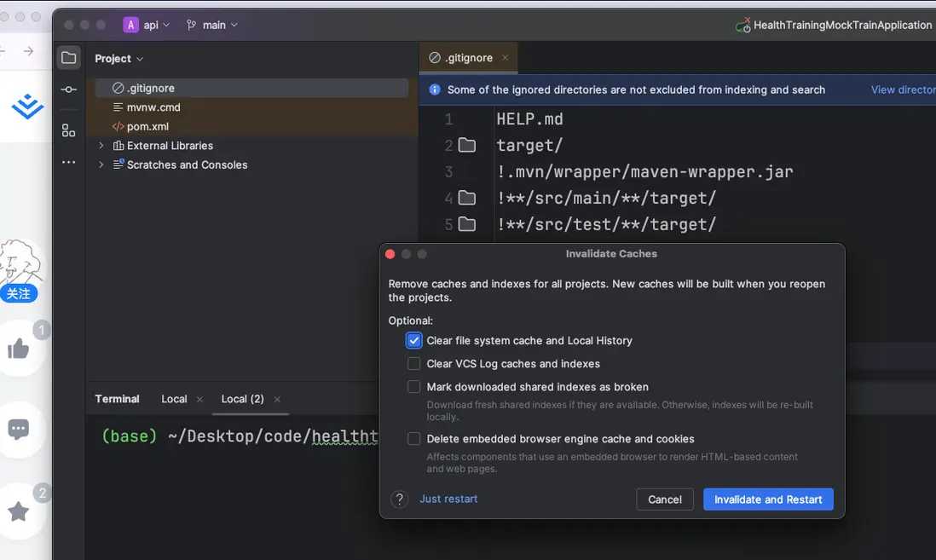The image size is (936, 560).
Task: Enable Delete embedded browser engine cache option
Action: click(x=414, y=439)
